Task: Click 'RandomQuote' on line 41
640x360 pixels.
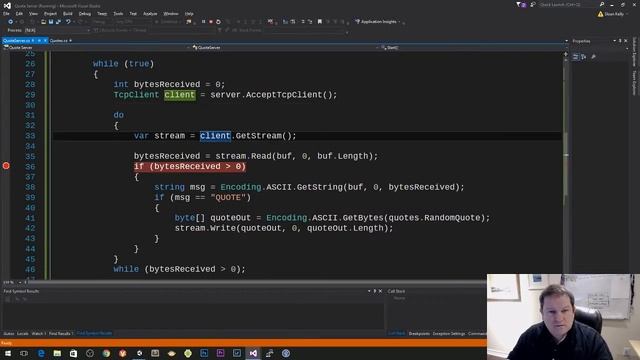Action: 452,218
